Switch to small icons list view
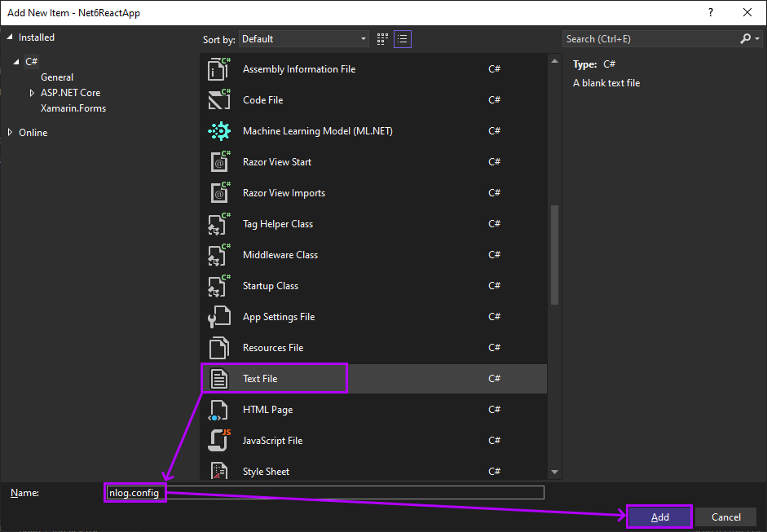Viewport: 767px width, 532px height. coord(402,39)
